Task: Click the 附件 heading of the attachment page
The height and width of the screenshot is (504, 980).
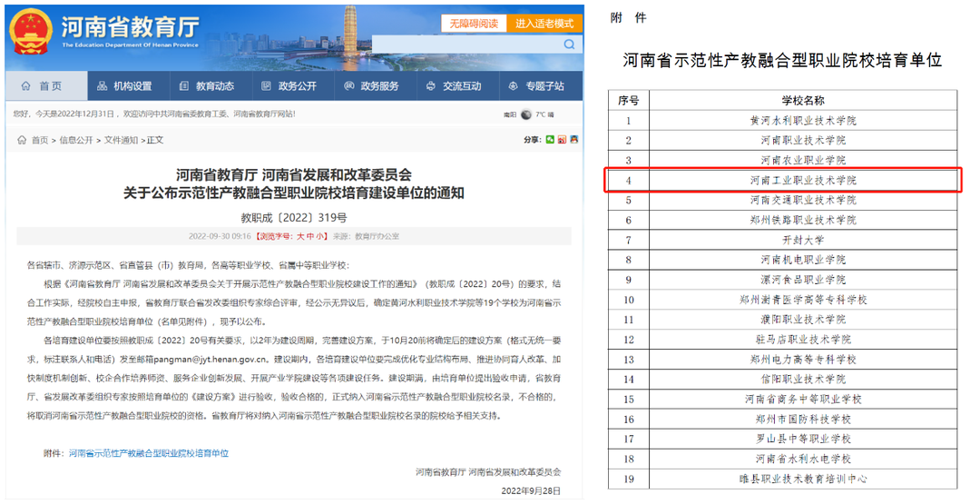Action: (628, 18)
